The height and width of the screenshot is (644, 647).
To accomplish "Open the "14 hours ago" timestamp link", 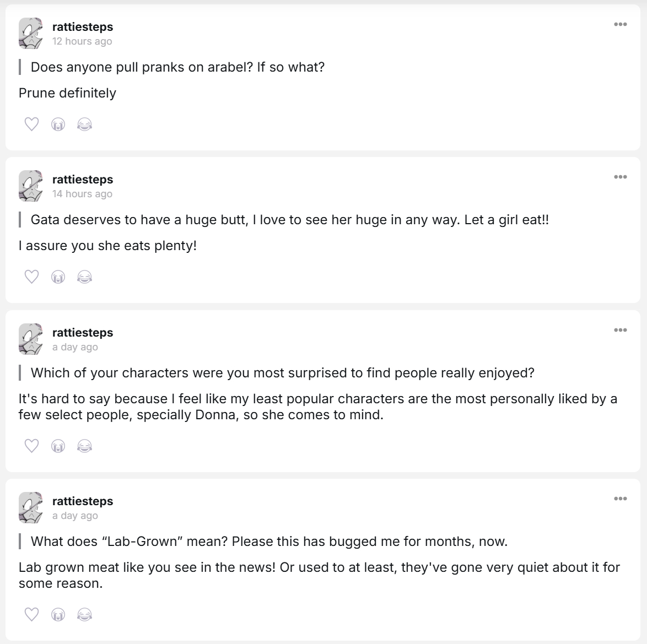I will [x=82, y=194].
